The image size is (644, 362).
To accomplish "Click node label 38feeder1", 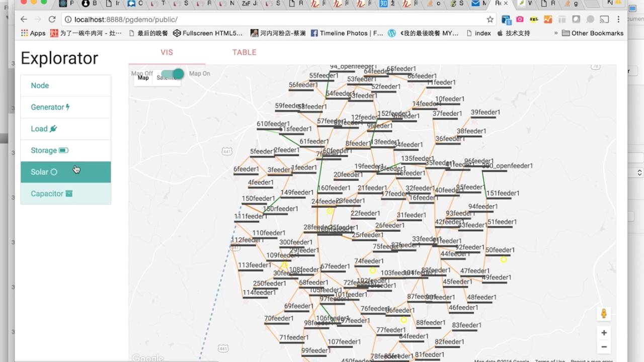I will pyautogui.click(x=471, y=131).
